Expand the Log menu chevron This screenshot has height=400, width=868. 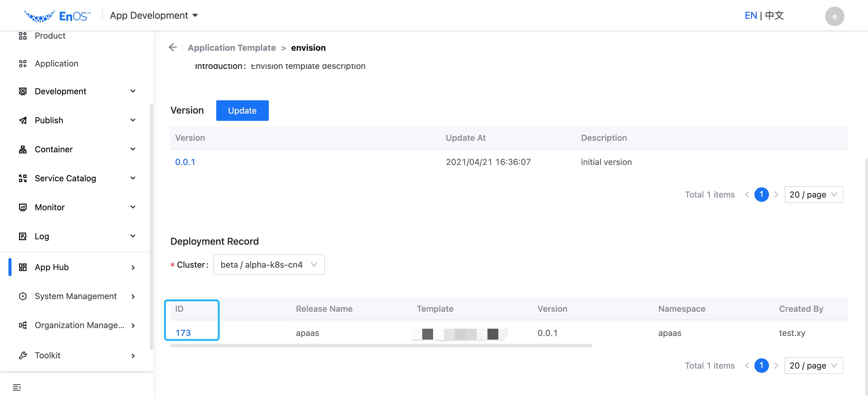pos(133,236)
